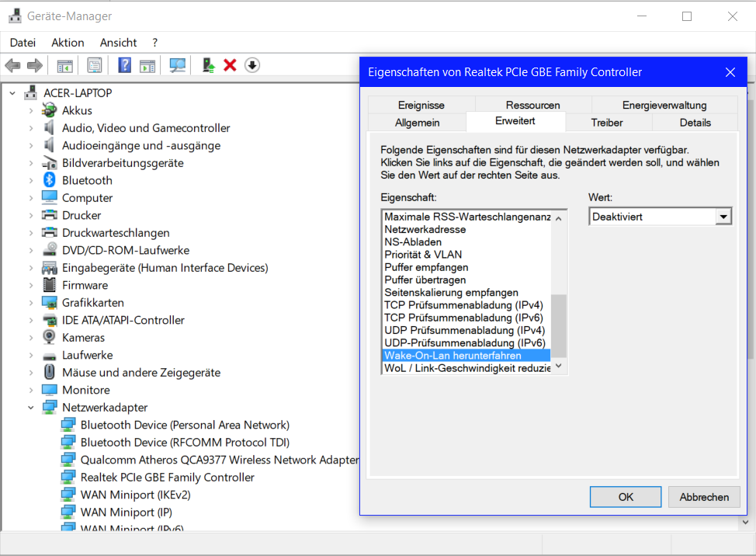Click the Drucker printer icon
Viewport: 756px width, 556px height.
(49, 215)
